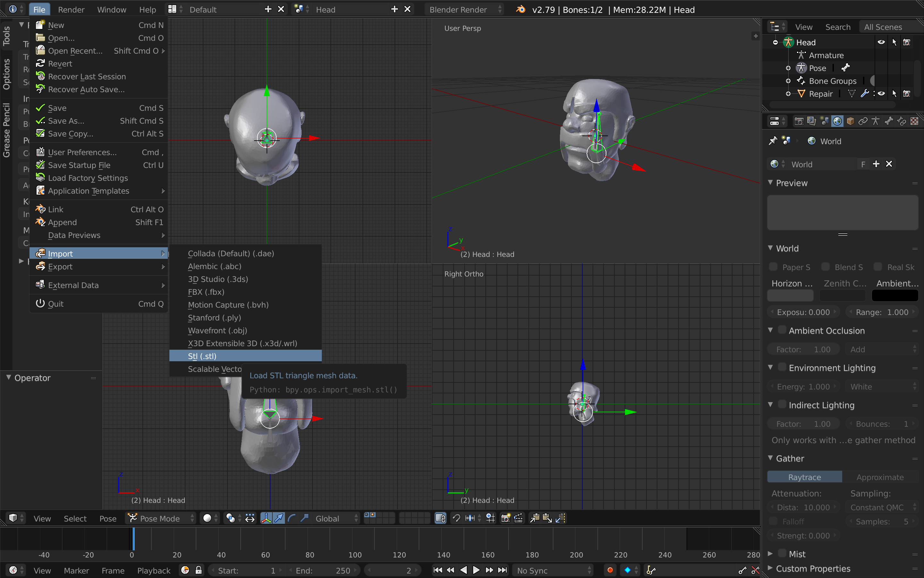
Task: Play the animation forward
Action: (x=476, y=570)
